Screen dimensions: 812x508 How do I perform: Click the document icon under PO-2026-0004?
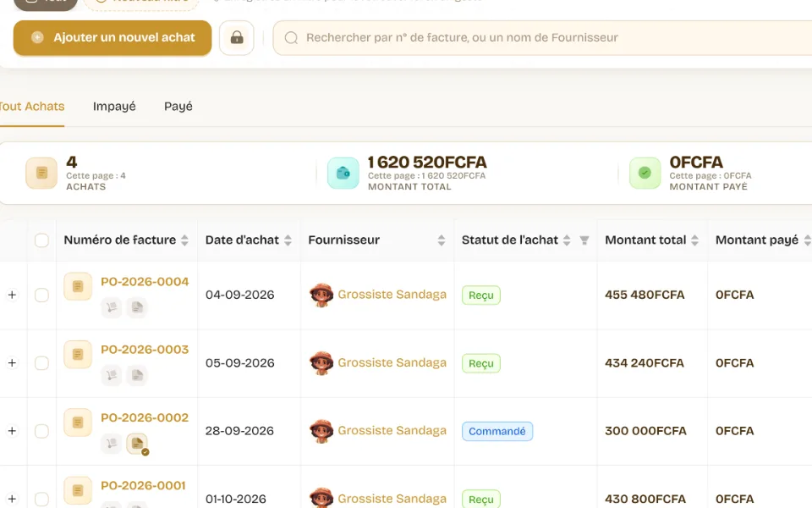point(137,307)
